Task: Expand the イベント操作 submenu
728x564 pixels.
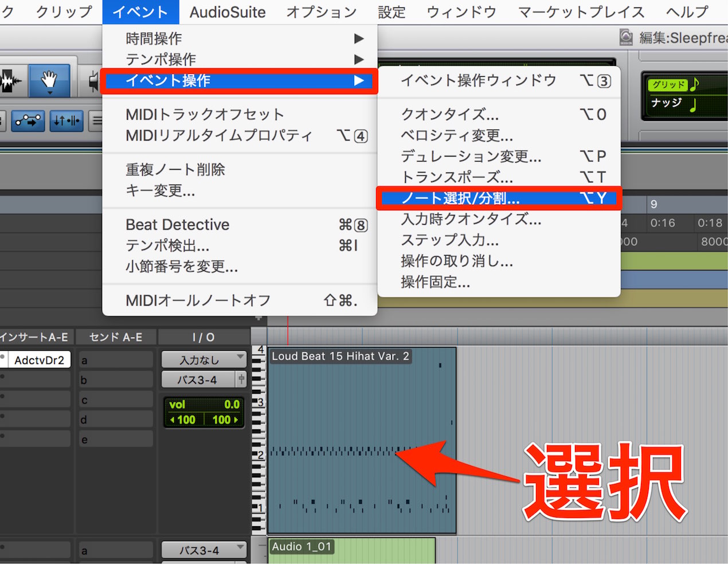Action: (240, 80)
